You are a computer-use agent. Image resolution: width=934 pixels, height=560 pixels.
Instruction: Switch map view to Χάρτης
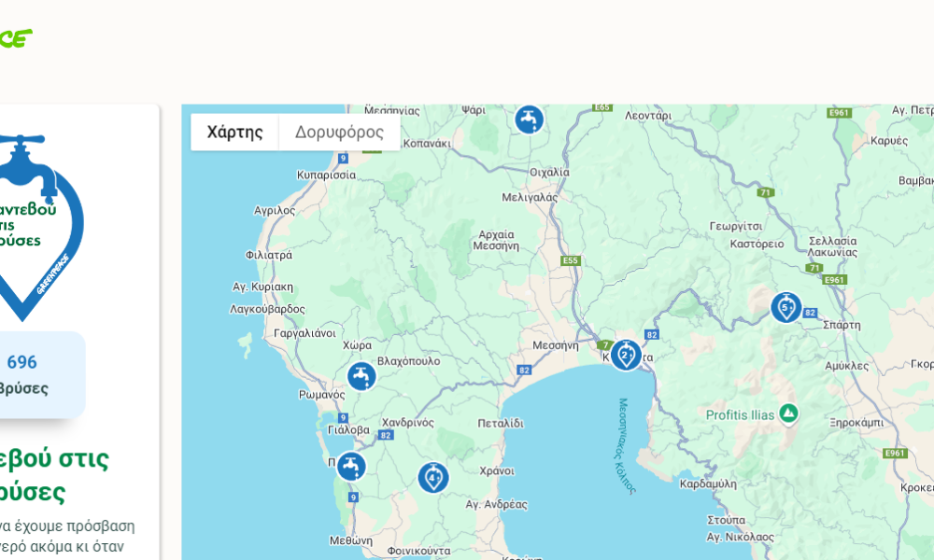pyautogui.click(x=234, y=133)
